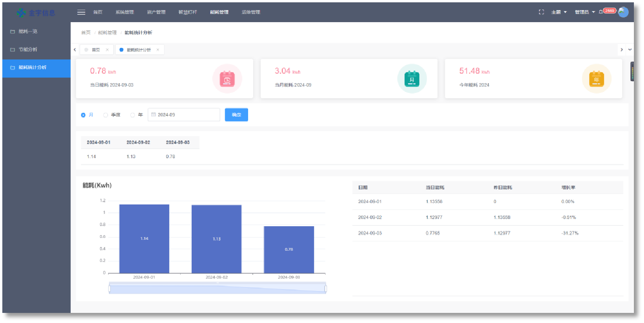Select the 季度 radio button
Image resolution: width=644 pixels, height=323 pixels.
point(105,115)
